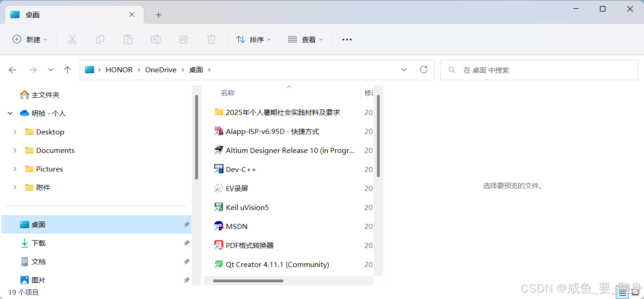The image size is (644, 299).
Task: Click the navigation pane vertical scrollbar
Action: click(x=197, y=137)
